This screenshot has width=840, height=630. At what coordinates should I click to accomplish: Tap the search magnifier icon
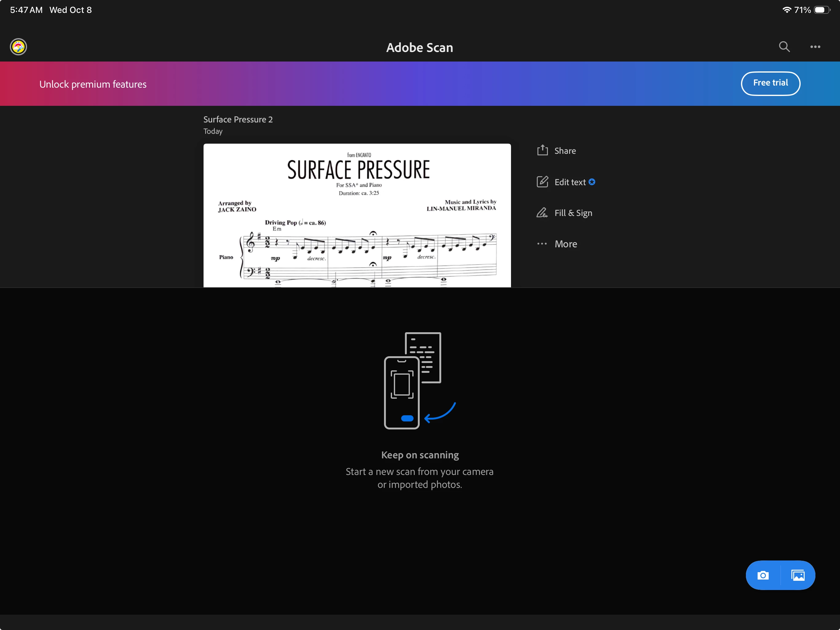tap(784, 47)
